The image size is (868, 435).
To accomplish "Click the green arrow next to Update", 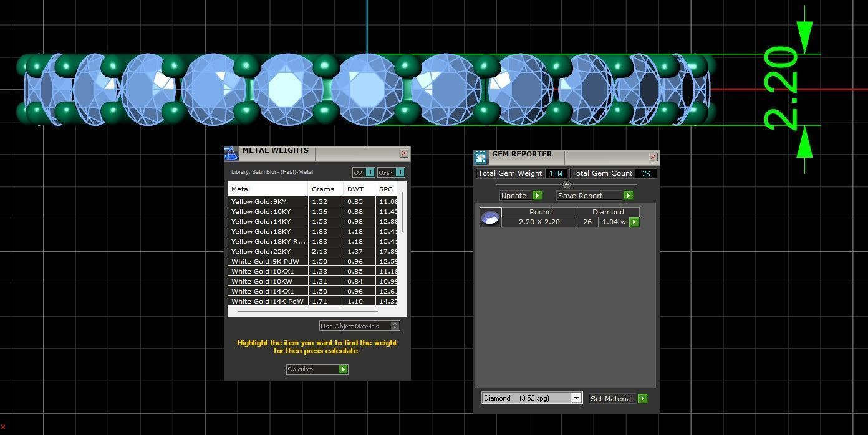I will (537, 196).
